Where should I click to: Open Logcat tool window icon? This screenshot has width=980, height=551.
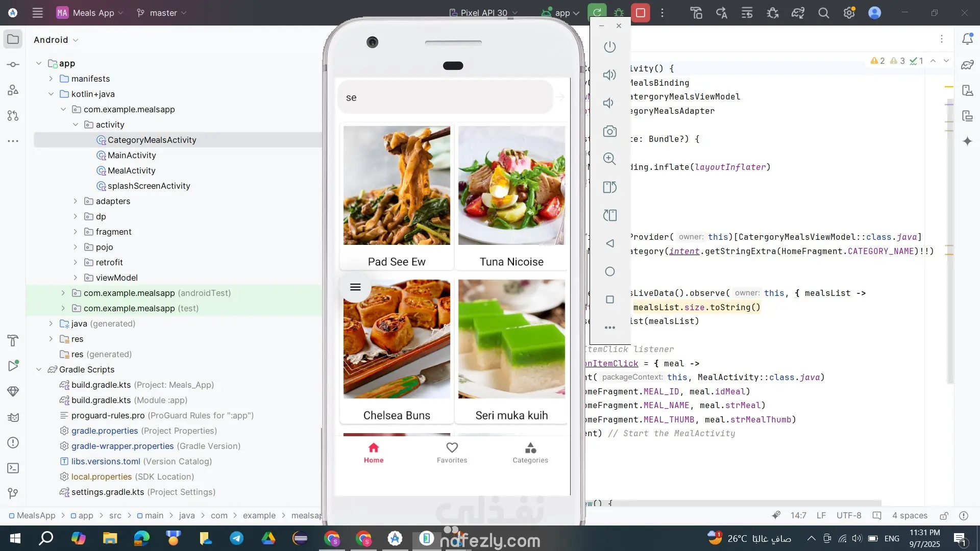(x=13, y=417)
